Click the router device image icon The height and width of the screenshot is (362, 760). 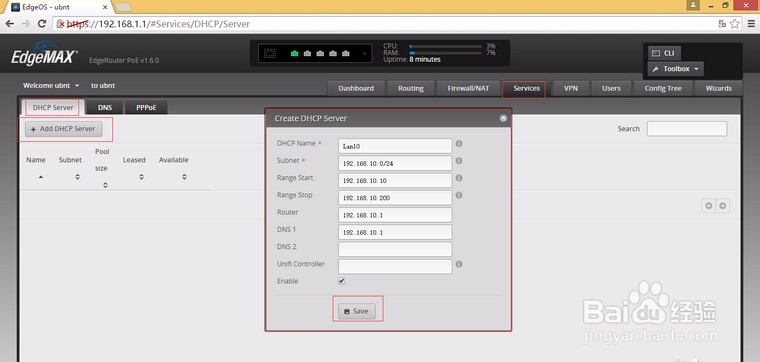coord(269,53)
